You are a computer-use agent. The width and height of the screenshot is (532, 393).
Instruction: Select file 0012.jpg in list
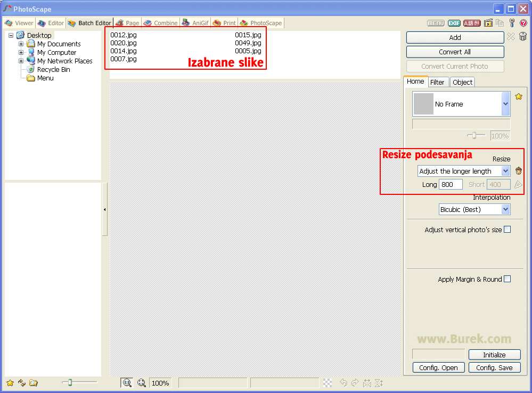click(x=124, y=35)
